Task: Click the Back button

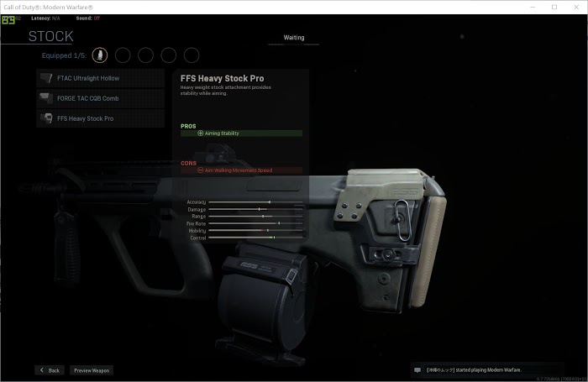Action: (50, 370)
